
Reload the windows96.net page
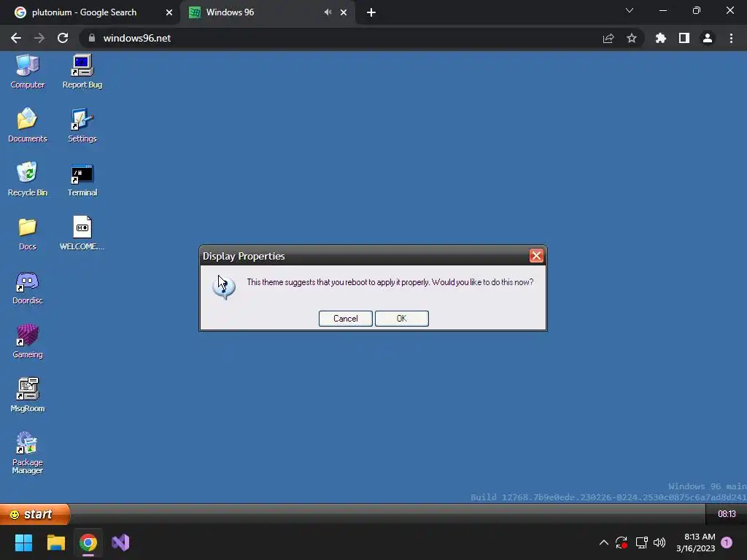click(63, 38)
